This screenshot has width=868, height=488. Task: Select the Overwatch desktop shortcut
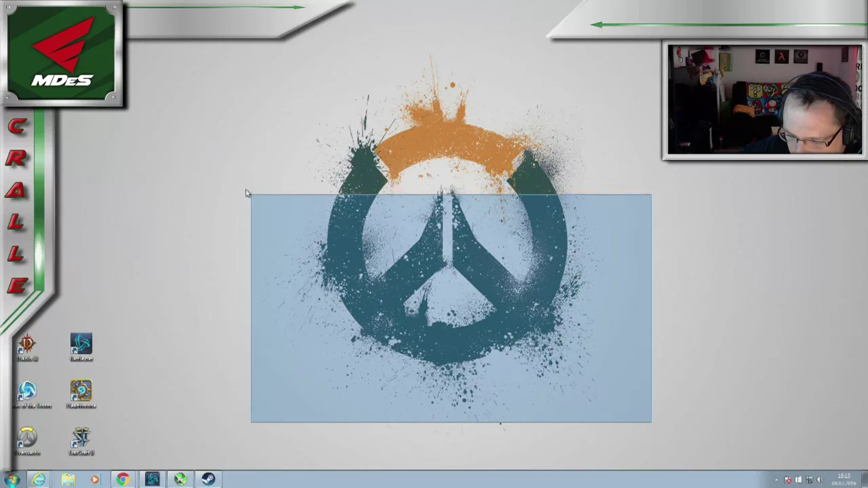tap(27, 442)
